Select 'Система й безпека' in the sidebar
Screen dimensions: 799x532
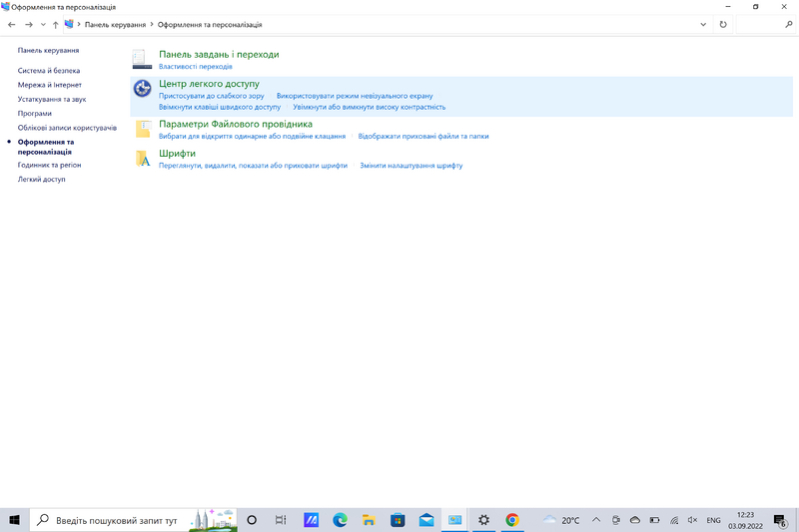pyautogui.click(x=49, y=71)
